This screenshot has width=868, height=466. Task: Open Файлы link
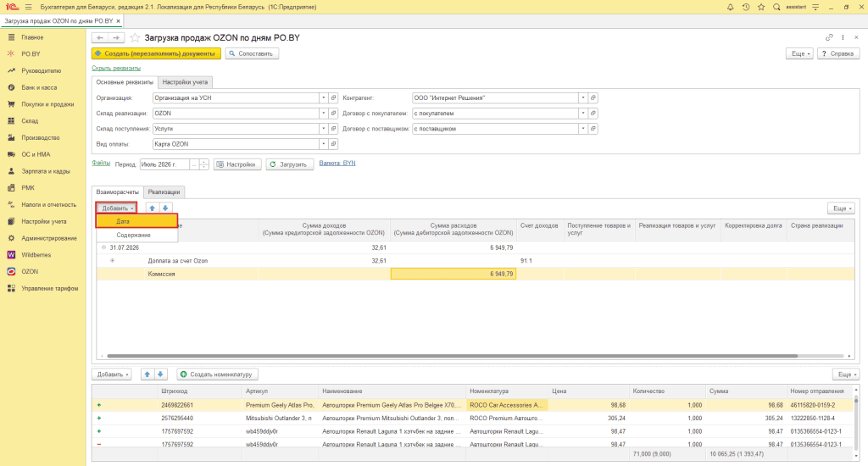[x=101, y=164]
